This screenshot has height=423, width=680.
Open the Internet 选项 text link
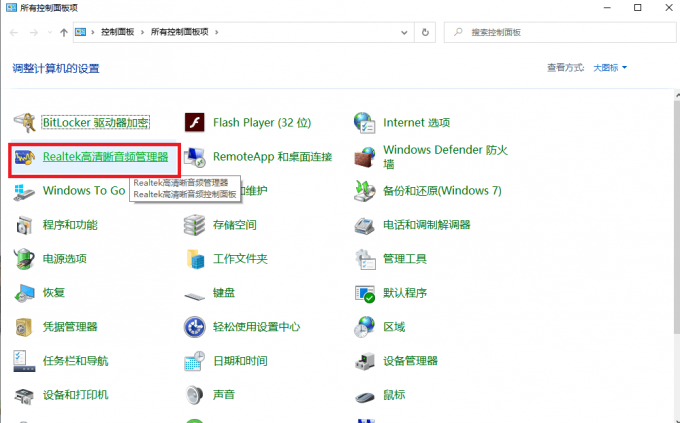[x=416, y=122]
